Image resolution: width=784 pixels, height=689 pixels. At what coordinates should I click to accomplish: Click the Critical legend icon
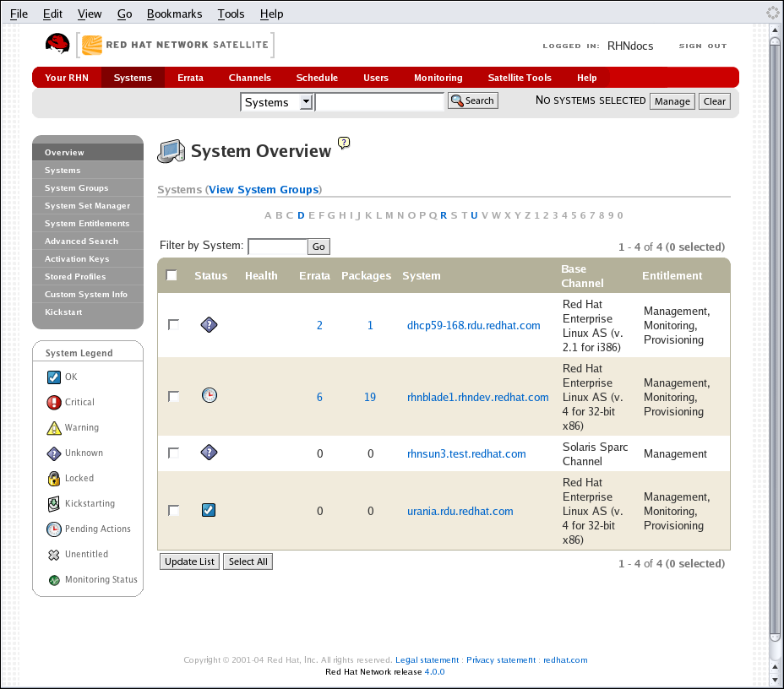[54, 402]
